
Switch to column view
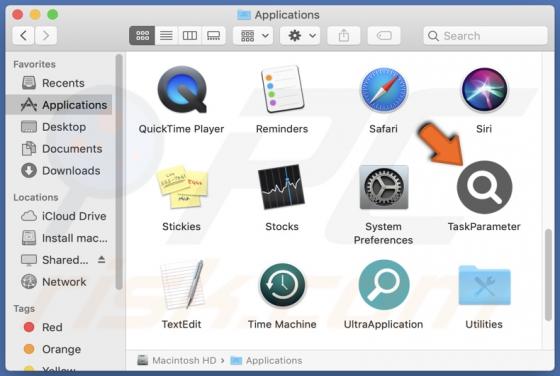[x=190, y=35]
